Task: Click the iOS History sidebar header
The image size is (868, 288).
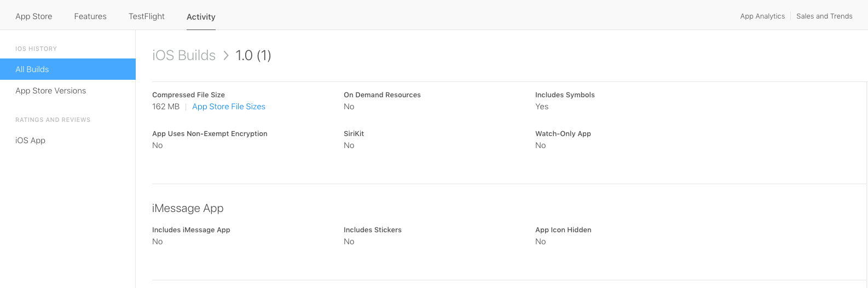Action: pos(36,49)
